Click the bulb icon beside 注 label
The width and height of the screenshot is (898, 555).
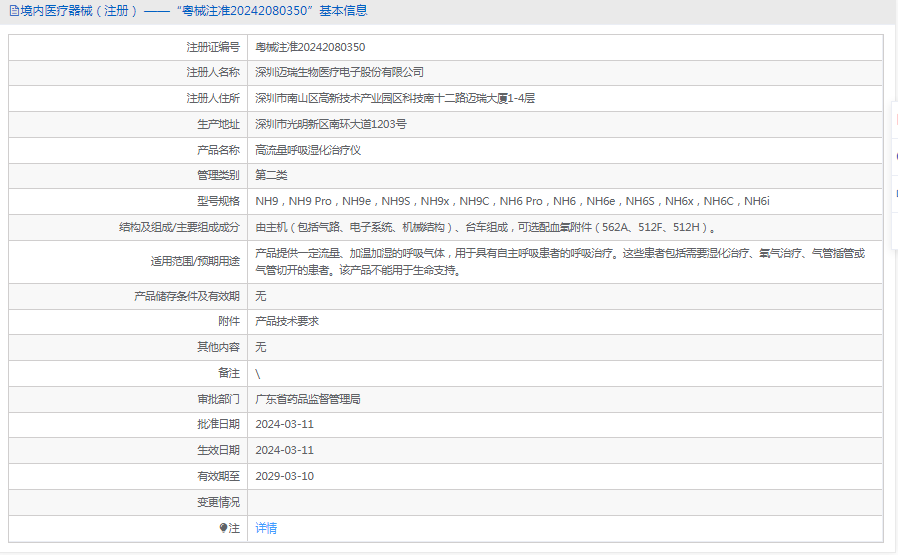(x=223, y=528)
